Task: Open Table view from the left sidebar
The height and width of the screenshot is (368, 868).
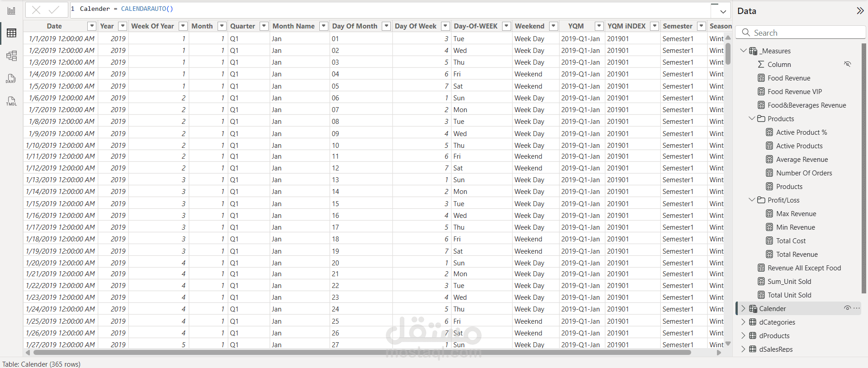Action: 11,33
